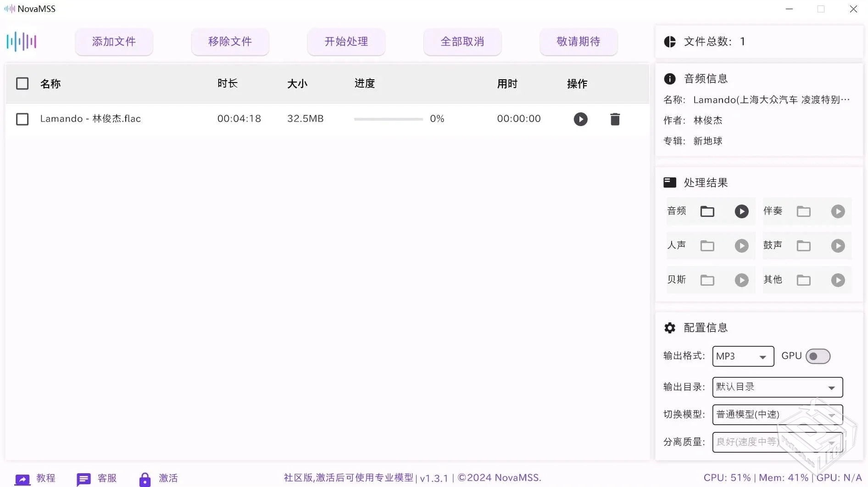Click the NovaMSS waveform logo
The width and height of the screenshot is (868, 487).
tap(21, 41)
